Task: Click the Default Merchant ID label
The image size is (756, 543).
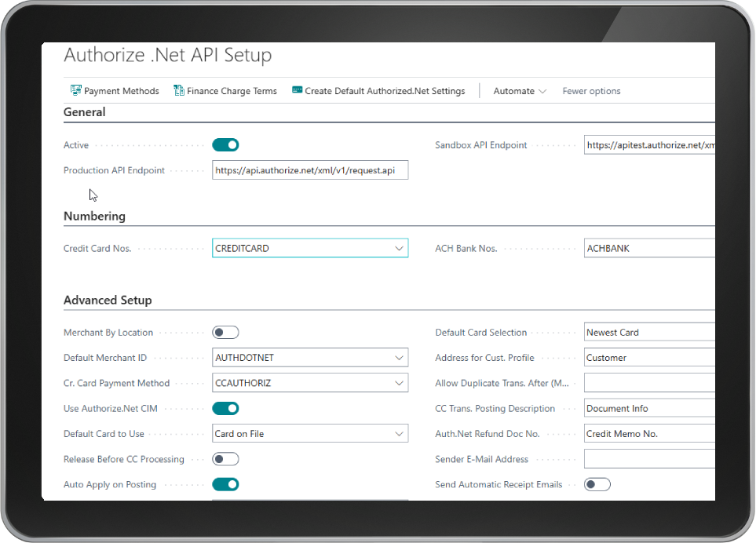Action: tap(105, 358)
